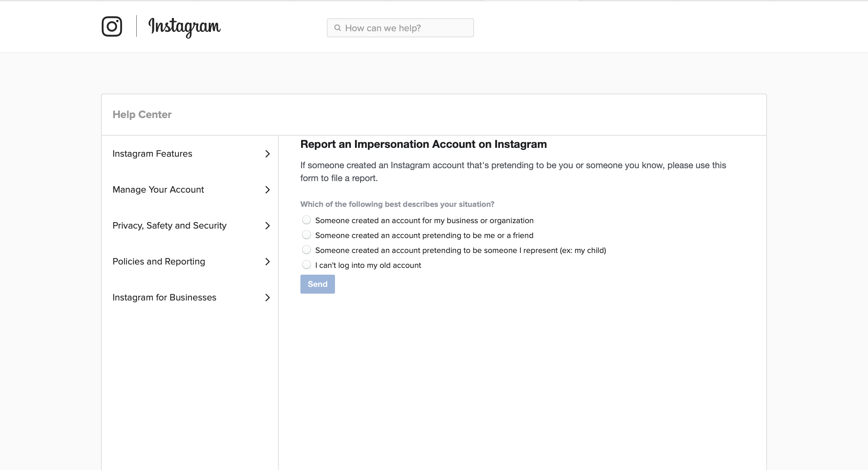The height and width of the screenshot is (470, 868).
Task: Open the Manage Your Account menu item
Action: click(x=158, y=190)
